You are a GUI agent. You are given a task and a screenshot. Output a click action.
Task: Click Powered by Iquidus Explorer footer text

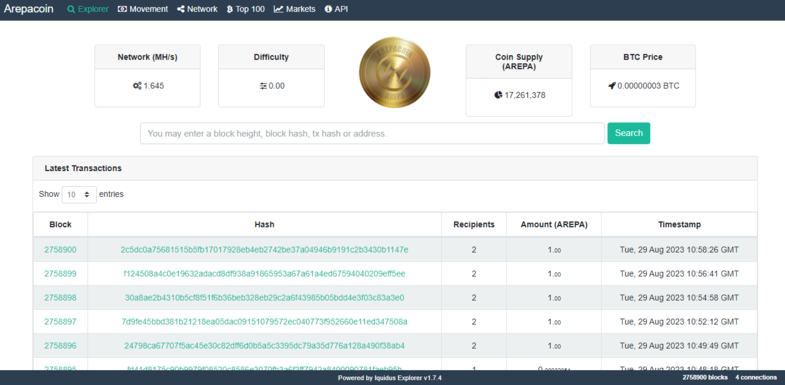[x=390, y=378]
